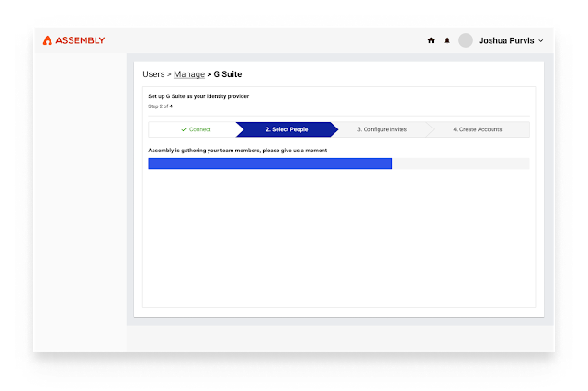Select the completed Connect step
The width and height of the screenshot is (588, 391).
pyautogui.click(x=196, y=129)
